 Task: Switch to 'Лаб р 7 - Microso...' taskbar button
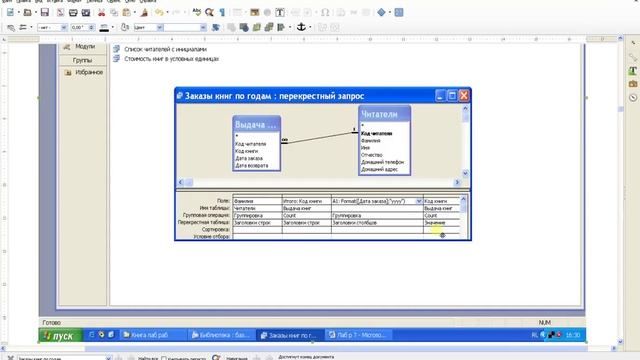[x=359, y=335]
